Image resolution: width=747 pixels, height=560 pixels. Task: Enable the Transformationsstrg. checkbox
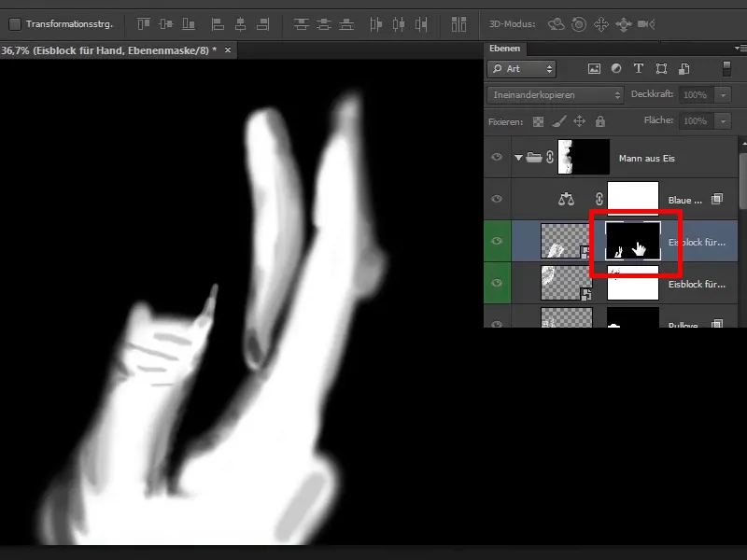tap(15, 24)
